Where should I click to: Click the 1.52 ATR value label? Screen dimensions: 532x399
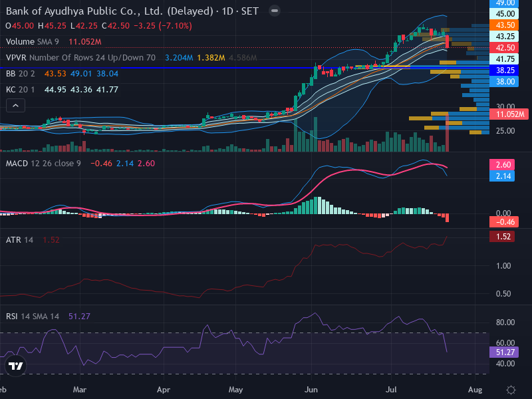502,237
